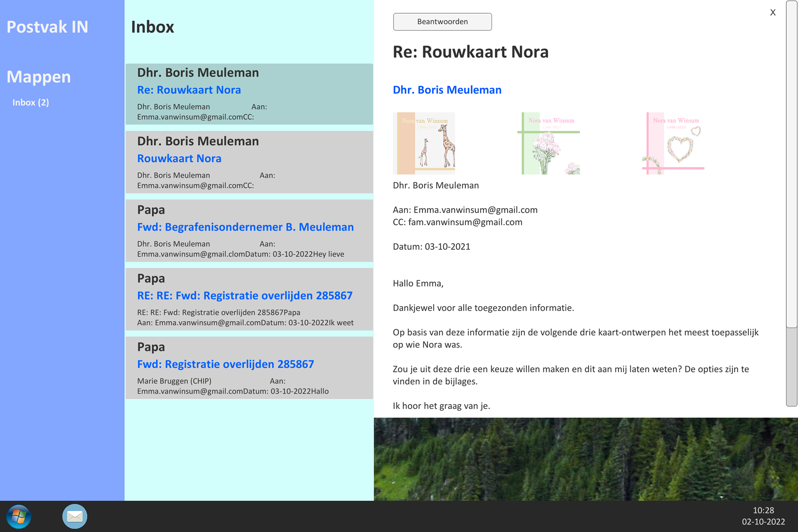Select the Inbox (2) folder
This screenshot has height=532, width=798.
coord(31,102)
